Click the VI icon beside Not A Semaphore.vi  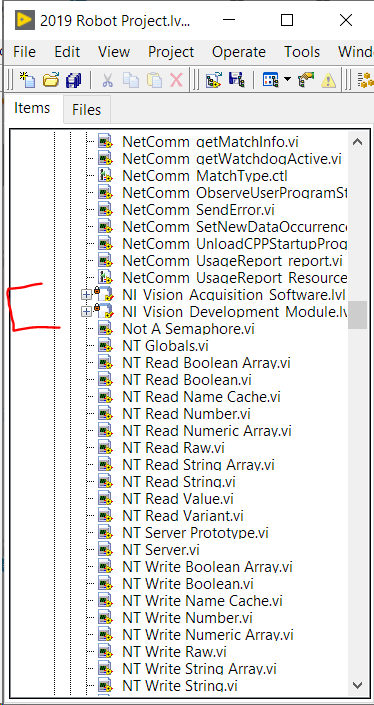click(x=105, y=329)
